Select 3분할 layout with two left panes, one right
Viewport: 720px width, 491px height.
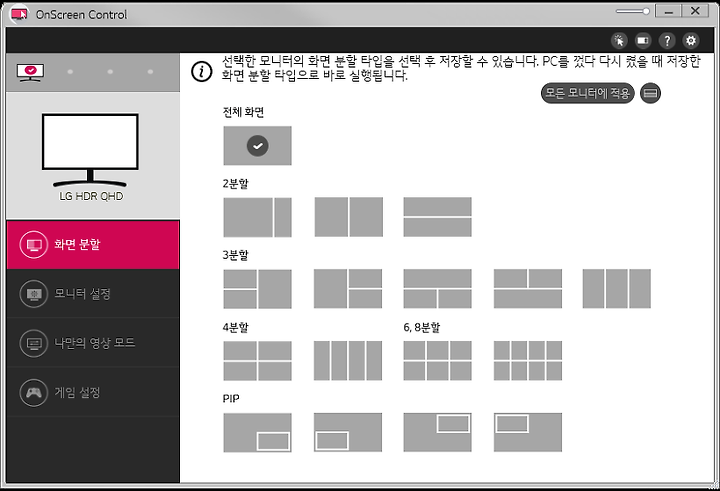257,289
